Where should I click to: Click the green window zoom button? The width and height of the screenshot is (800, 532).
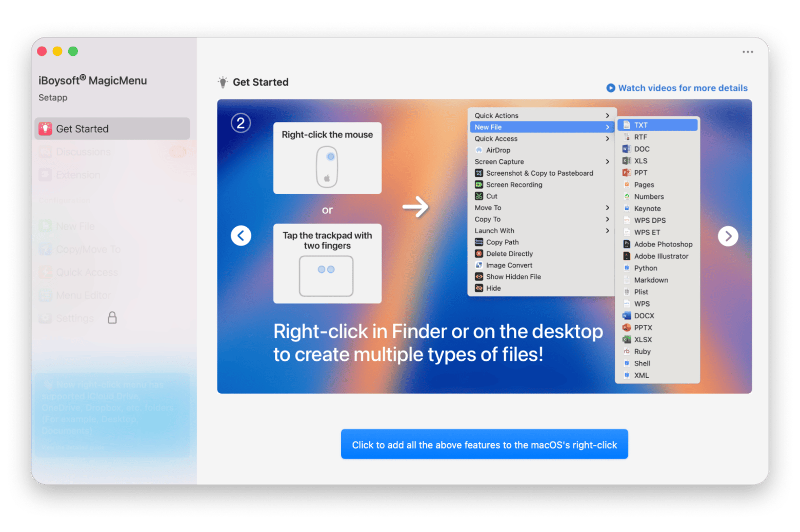(73, 51)
